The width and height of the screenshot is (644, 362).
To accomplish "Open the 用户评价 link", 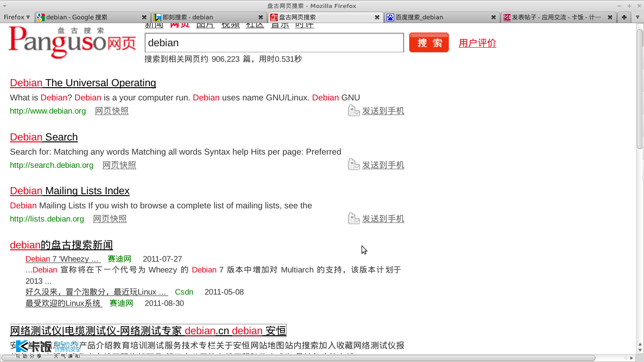I will (478, 43).
